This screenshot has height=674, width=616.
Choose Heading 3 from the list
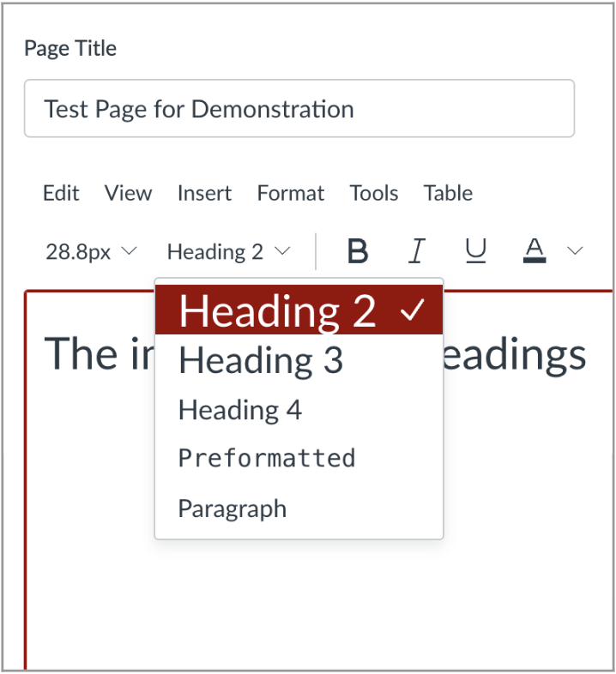[x=261, y=361]
